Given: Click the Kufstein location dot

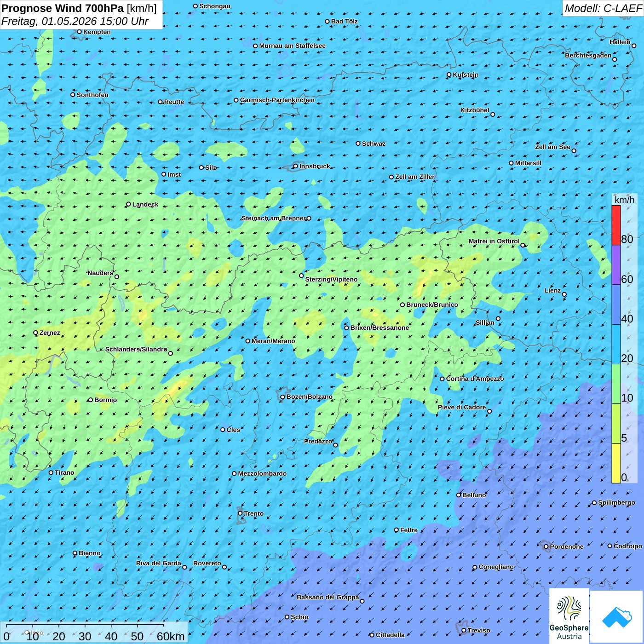Looking at the screenshot, I should click(x=449, y=75).
